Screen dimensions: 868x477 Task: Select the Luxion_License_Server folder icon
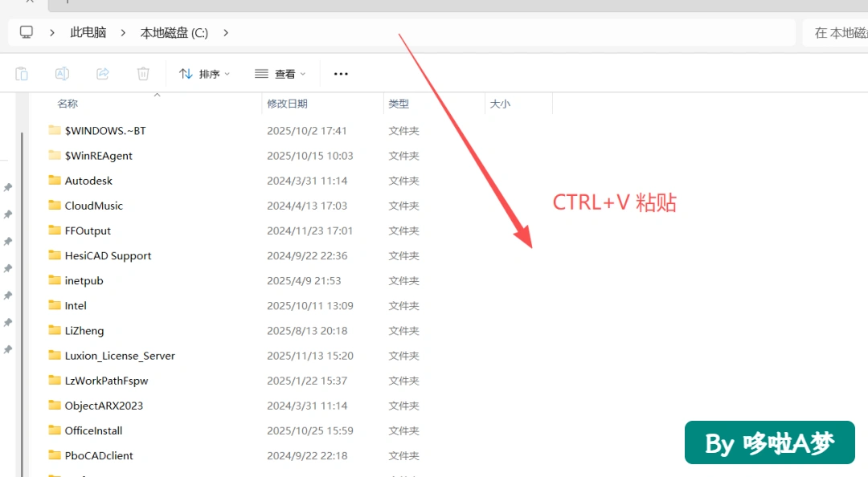55,355
